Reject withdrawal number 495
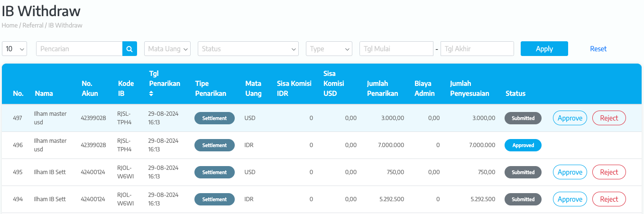The width and height of the screenshot is (644, 214). [609, 172]
